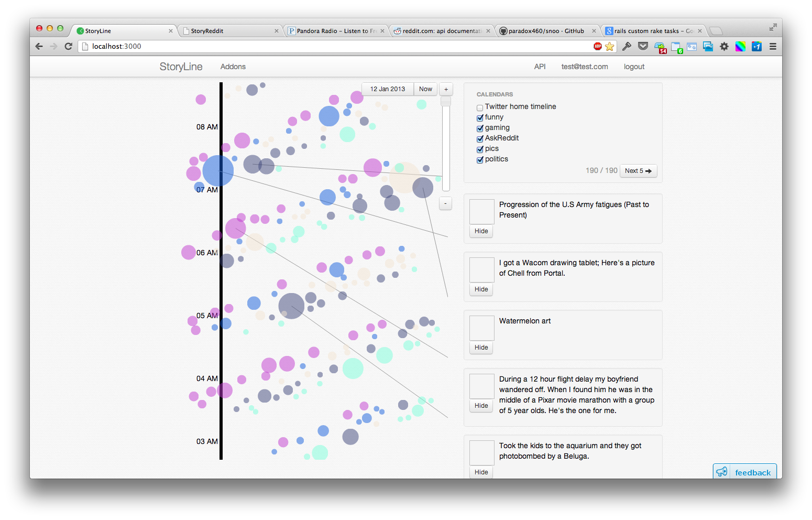Click the StoryLine brand logo link
Viewport: 812px width, 520px height.
point(181,67)
